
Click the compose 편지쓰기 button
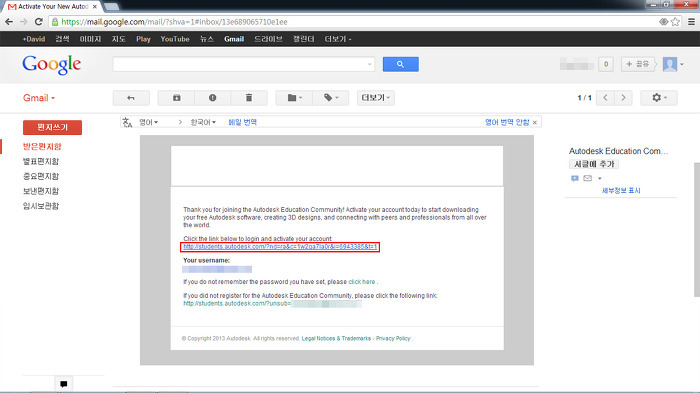[52, 127]
